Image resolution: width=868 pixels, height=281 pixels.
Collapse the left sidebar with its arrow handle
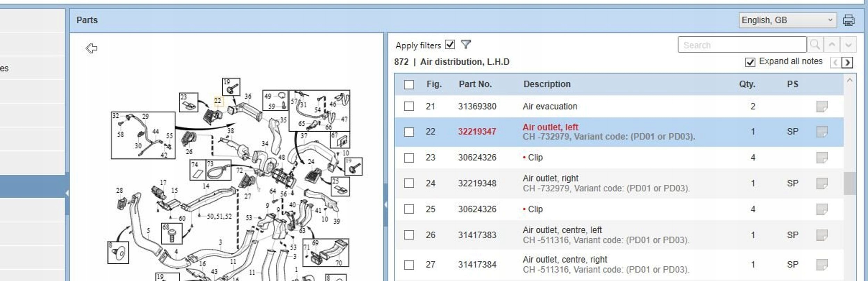point(67,193)
